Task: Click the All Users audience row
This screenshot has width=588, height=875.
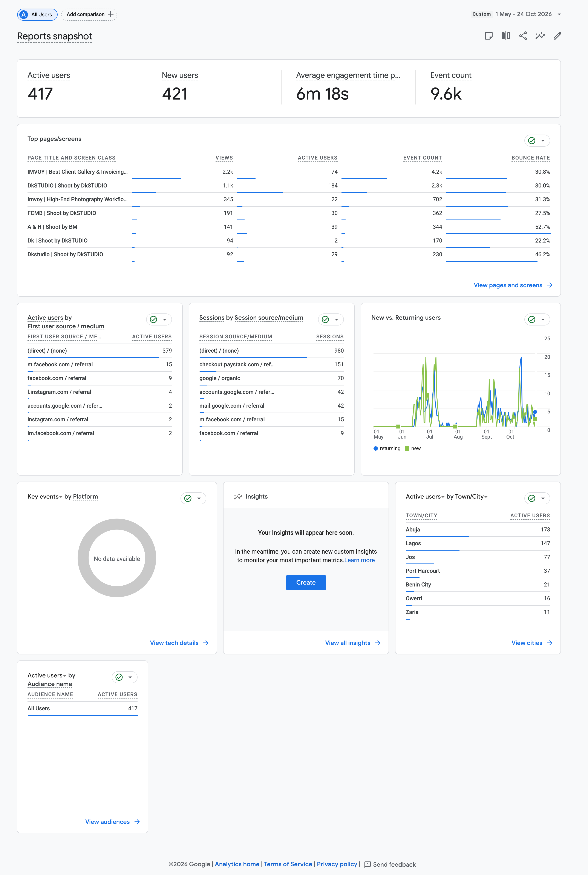Action: [x=82, y=709]
